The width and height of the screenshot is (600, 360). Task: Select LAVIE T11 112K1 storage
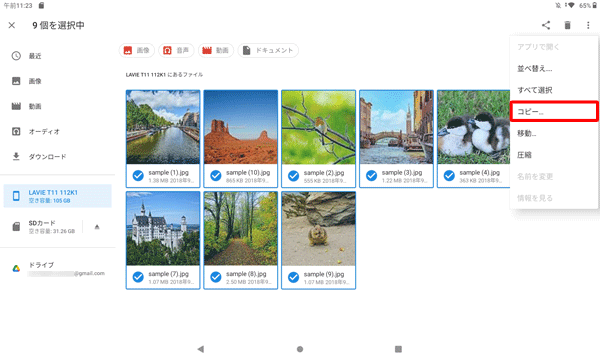57,196
